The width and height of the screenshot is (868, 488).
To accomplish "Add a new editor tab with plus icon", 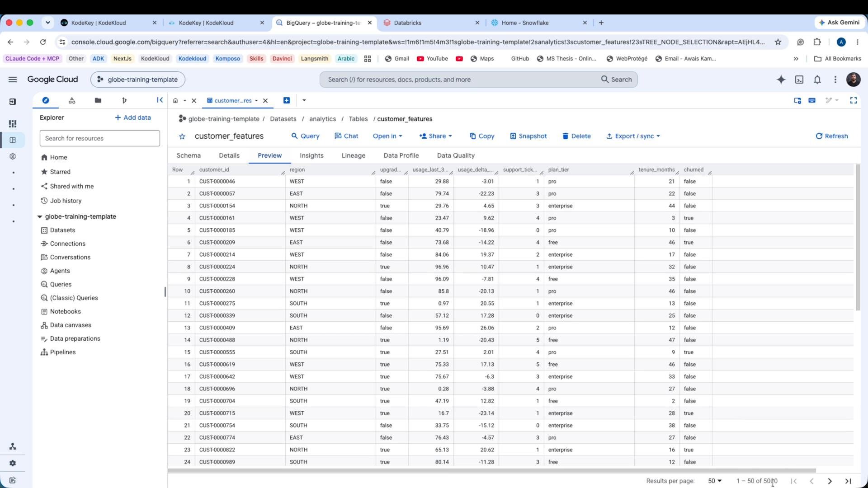I will tap(287, 100).
